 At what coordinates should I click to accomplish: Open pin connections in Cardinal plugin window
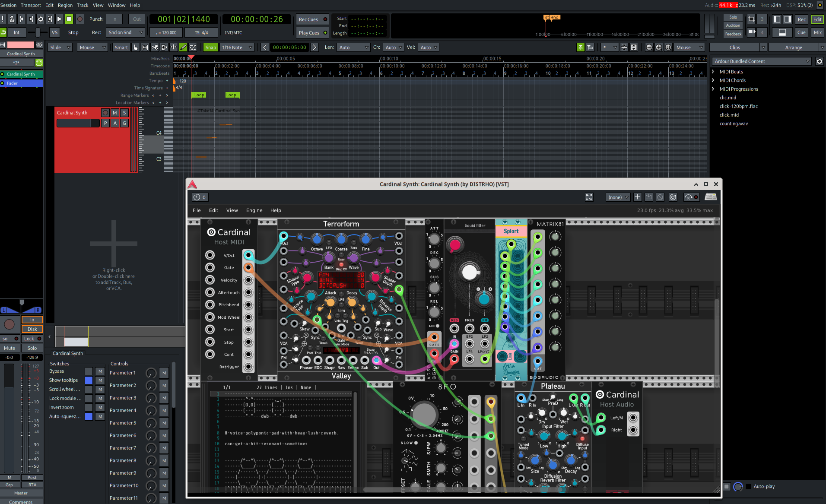click(589, 197)
